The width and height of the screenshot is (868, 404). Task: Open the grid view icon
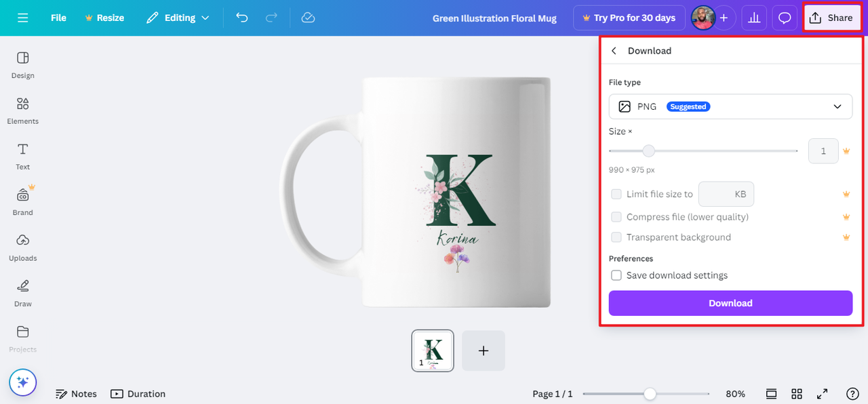coord(797,394)
